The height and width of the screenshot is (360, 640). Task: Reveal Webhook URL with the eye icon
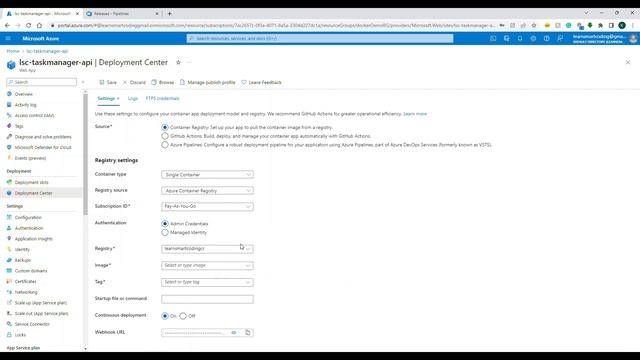pos(233,333)
